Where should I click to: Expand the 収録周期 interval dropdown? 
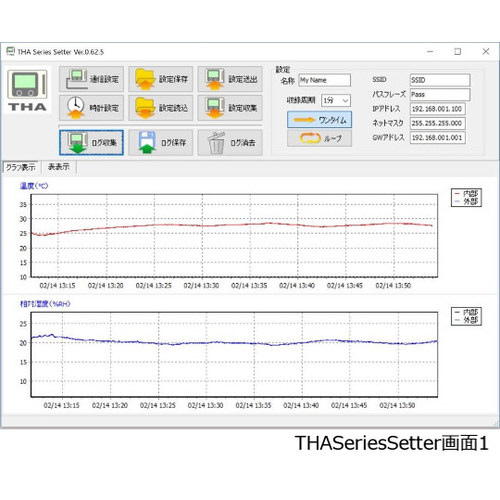coord(336,100)
